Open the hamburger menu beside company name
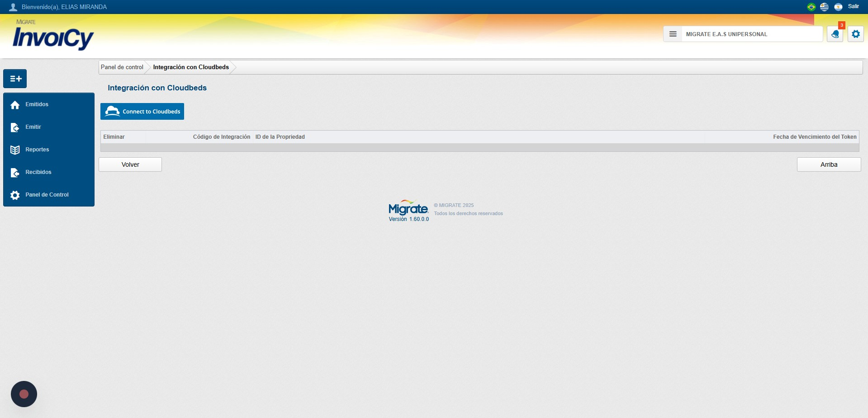Viewport: 868px width, 418px height. 673,34
